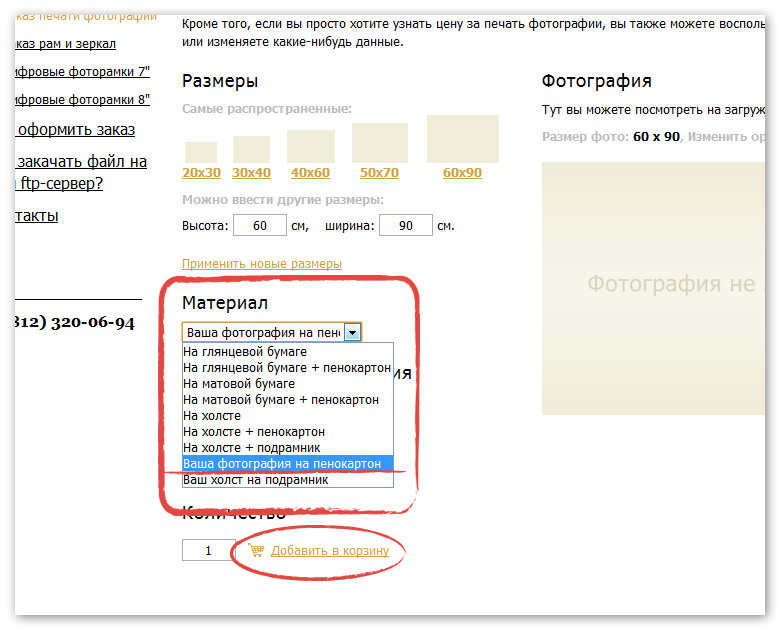This screenshot has width=780, height=630.
Task: Click the photo preview placeholder area
Action: [653, 288]
